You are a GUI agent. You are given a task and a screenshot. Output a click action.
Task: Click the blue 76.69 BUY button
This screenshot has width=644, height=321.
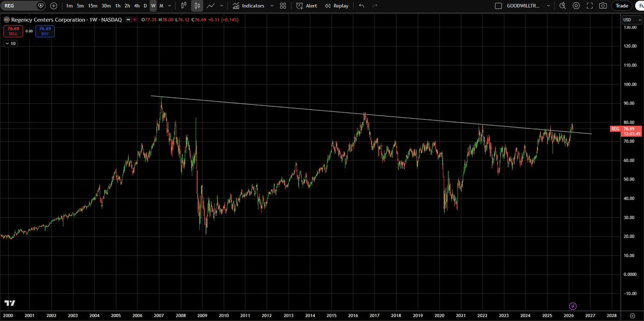[x=45, y=31]
